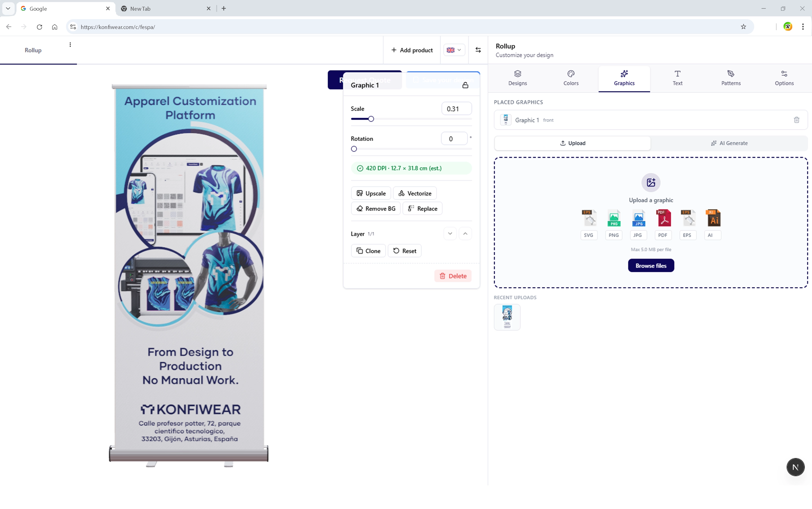Open the tab search dropdown
812x509 pixels.
pyautogui.click(x=8, y=8)
